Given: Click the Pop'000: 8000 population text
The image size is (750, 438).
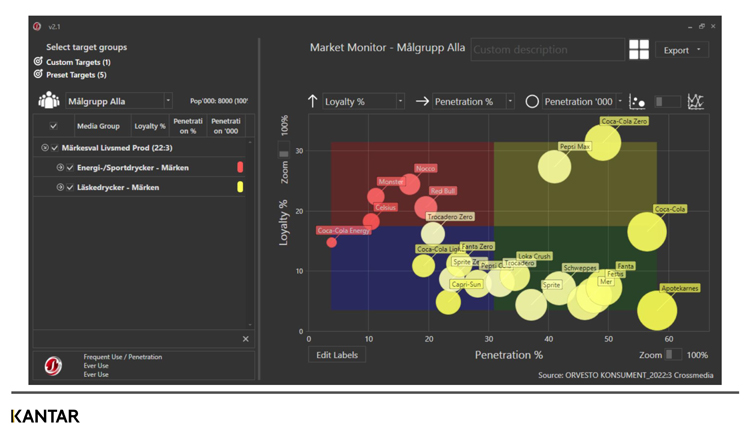Looking at the screenshot, I should coord(219,101).
